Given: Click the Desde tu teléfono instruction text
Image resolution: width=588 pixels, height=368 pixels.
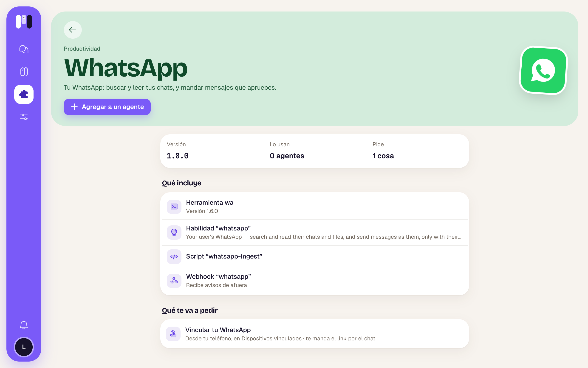Looking at the screenshot, I should point(280,339).
